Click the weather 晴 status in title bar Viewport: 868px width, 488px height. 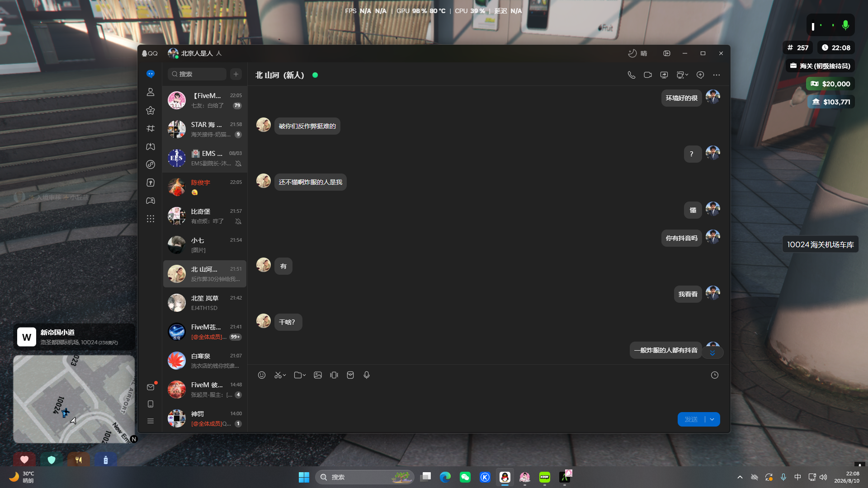pos(637,53)
